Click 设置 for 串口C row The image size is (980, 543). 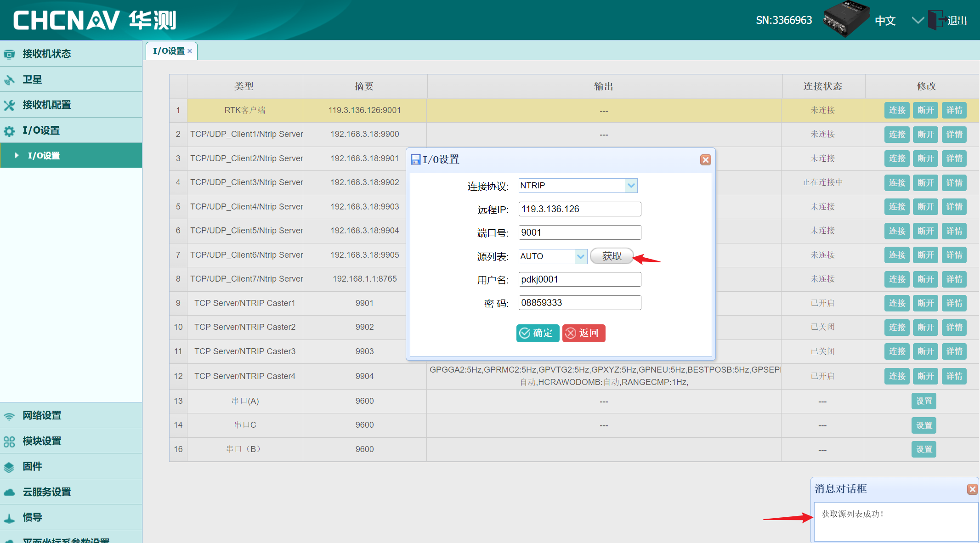[924, 425]
